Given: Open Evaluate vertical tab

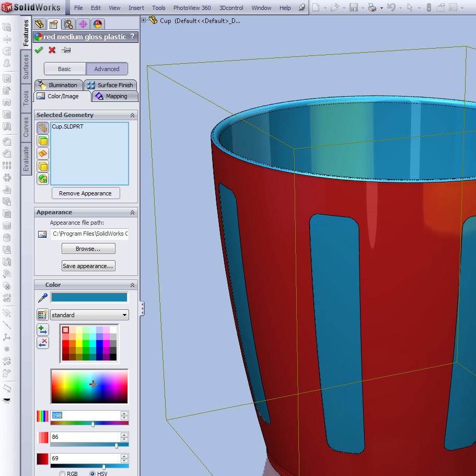Looking at the screenshot, I should pyautogui.click(x=26, y=159).
